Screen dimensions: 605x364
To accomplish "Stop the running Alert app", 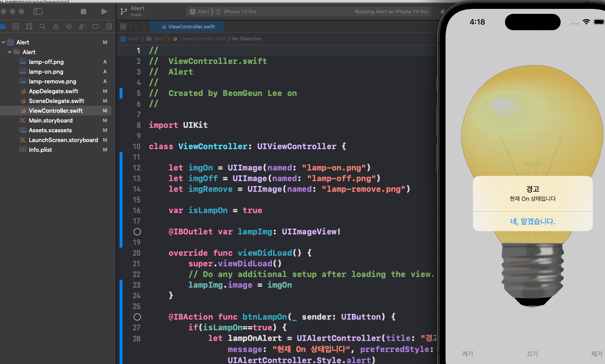I will [x=84, y=12].
